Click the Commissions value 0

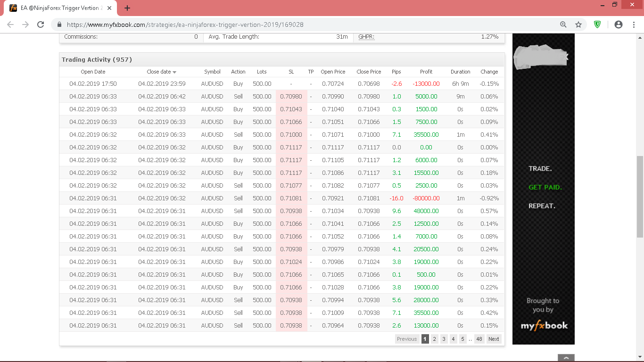point(196,37)
